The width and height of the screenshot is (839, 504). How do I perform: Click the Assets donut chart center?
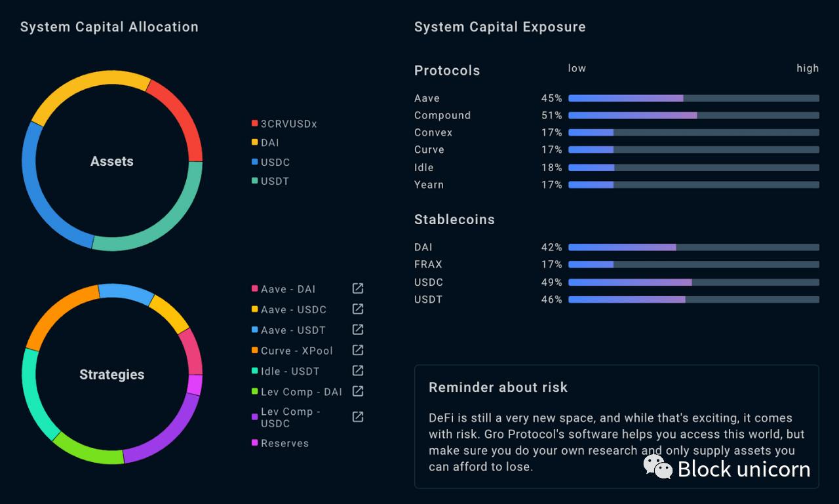click(112, 161)
